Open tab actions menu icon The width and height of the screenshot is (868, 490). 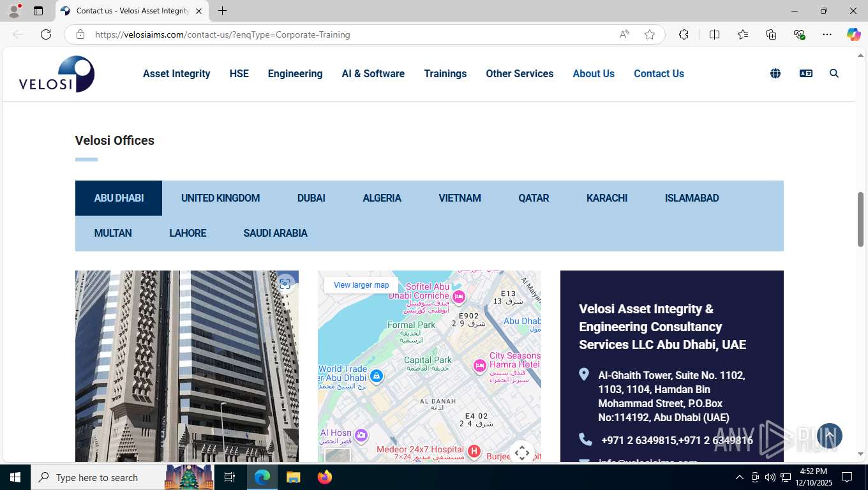point(38,11)
